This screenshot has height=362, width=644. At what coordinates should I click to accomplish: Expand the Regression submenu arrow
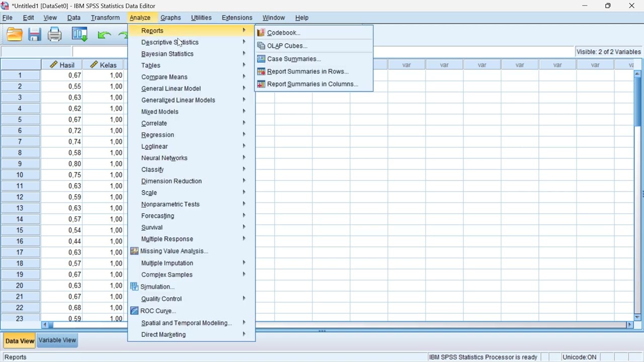pos(244,135)
